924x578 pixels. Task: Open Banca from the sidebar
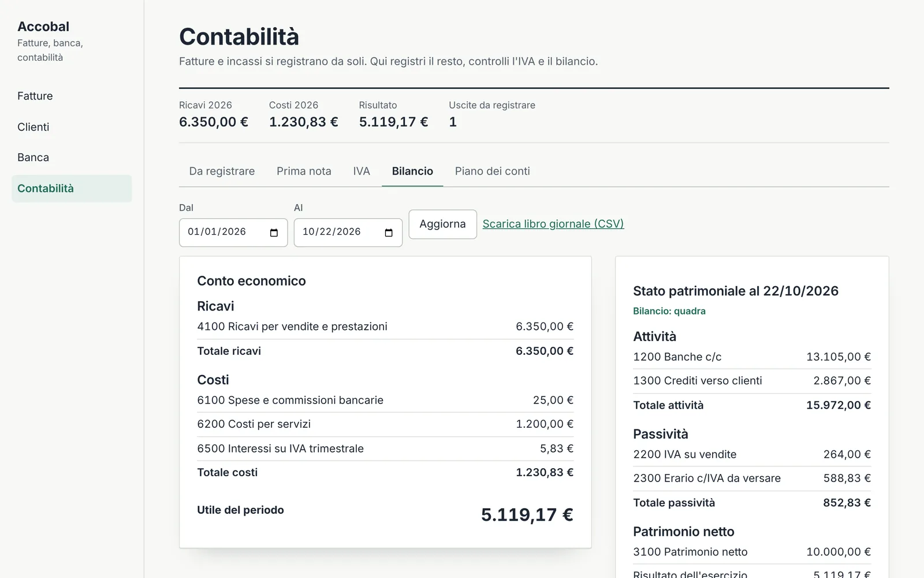point(72,157)
